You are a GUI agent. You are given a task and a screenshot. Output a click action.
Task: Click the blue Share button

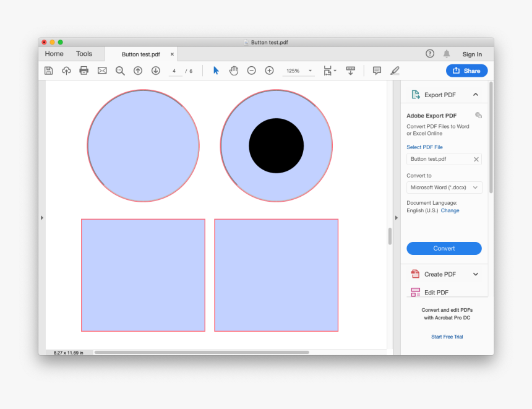[466, 71]
